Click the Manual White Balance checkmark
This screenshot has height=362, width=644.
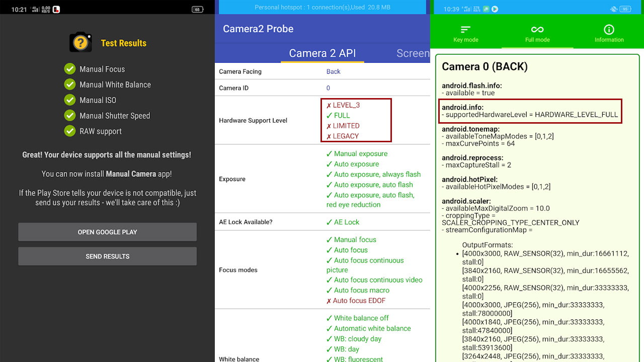(70, 84)
